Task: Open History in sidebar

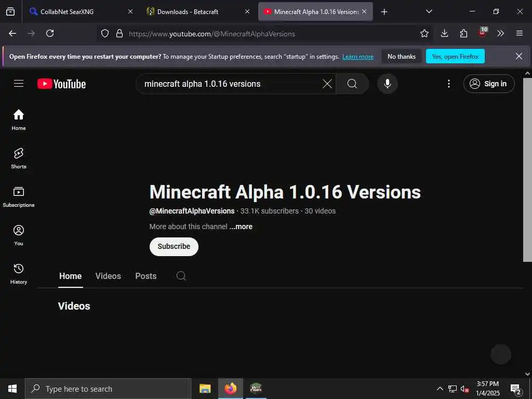Action: 19,273
